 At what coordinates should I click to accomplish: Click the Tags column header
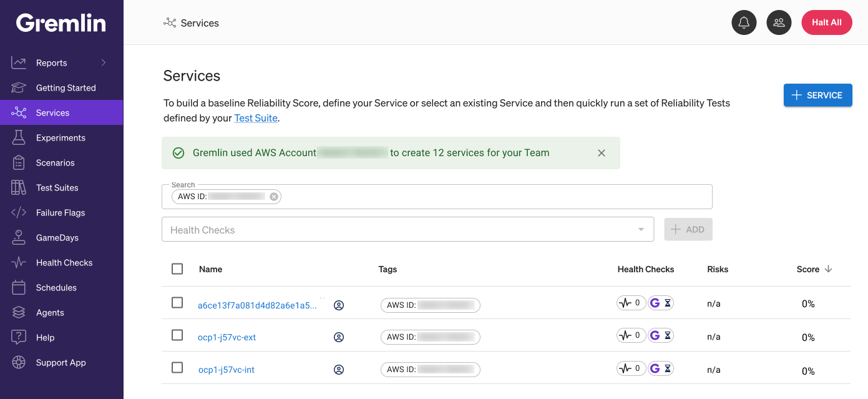[x=388, y=269]
